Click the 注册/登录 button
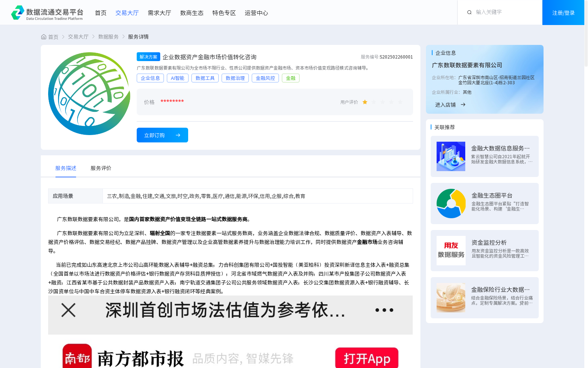This screenshot has height=368, width=588. (563, 13)
